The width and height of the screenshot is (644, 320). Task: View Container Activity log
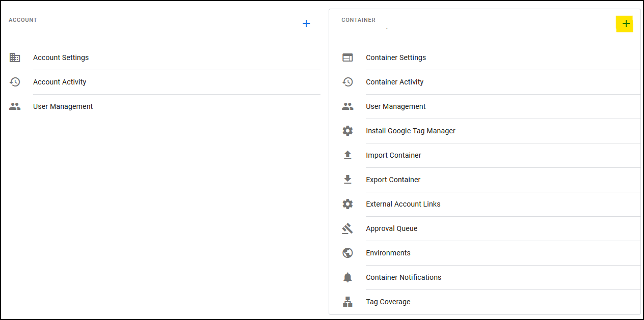tap(394, 82)
